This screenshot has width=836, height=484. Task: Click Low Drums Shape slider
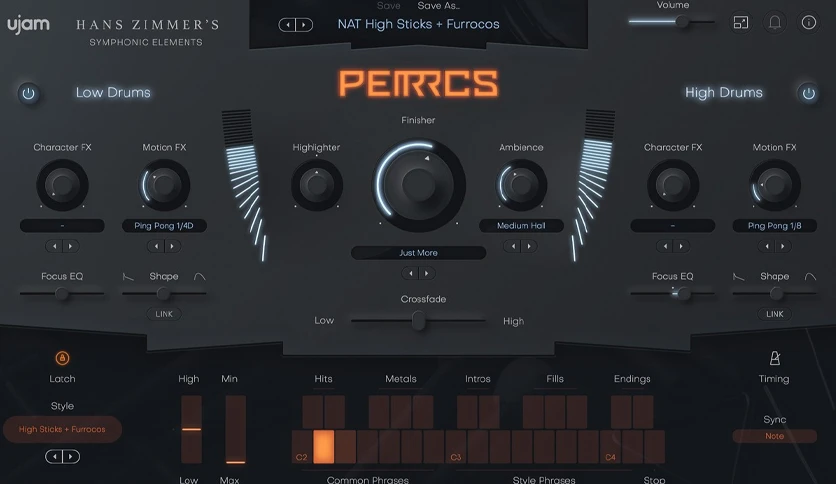[x=164, y=293]
